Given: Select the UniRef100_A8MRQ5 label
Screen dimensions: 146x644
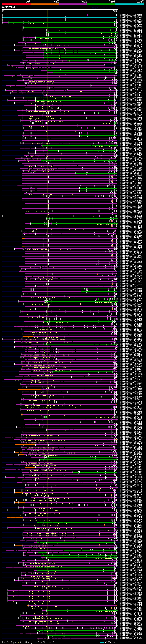Looking at the screenshot, I should (131, 143).
